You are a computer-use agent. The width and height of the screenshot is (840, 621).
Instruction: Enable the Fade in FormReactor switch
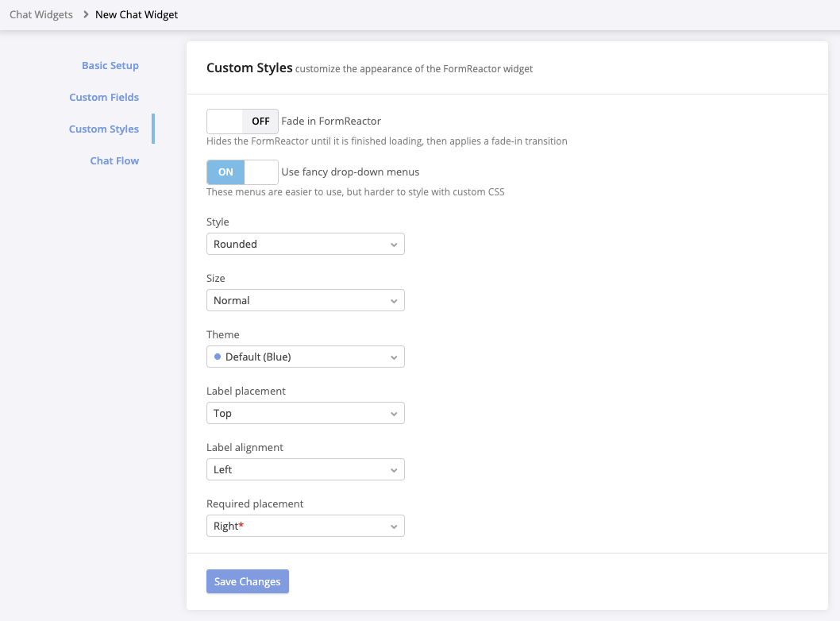[242, 121]
